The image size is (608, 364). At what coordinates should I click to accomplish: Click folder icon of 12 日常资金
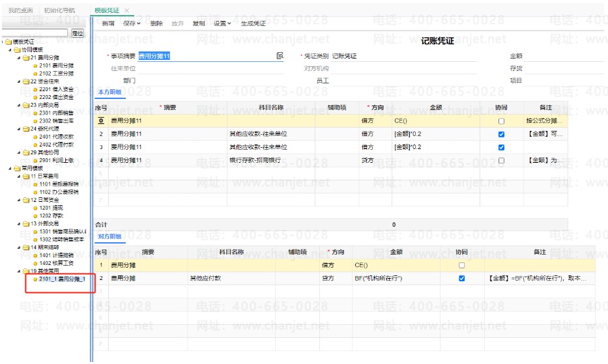[x=26, y=200]
